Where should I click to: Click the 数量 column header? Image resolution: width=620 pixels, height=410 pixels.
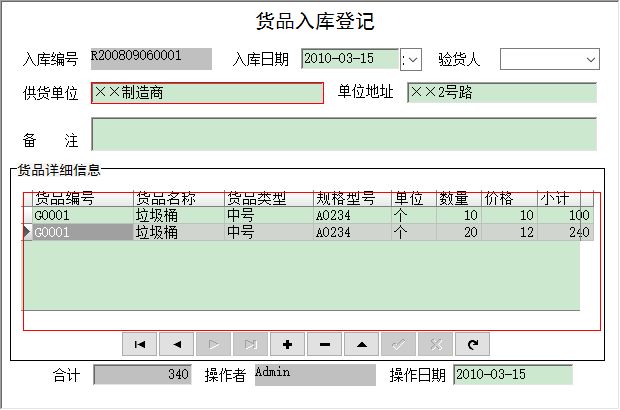click(459, 198)
